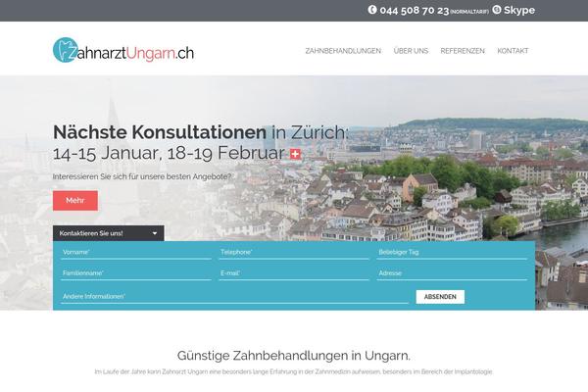
Task: Click the paragraph beginning 'Im Laufe der Jahre'
Action: [x=294, y=371]
